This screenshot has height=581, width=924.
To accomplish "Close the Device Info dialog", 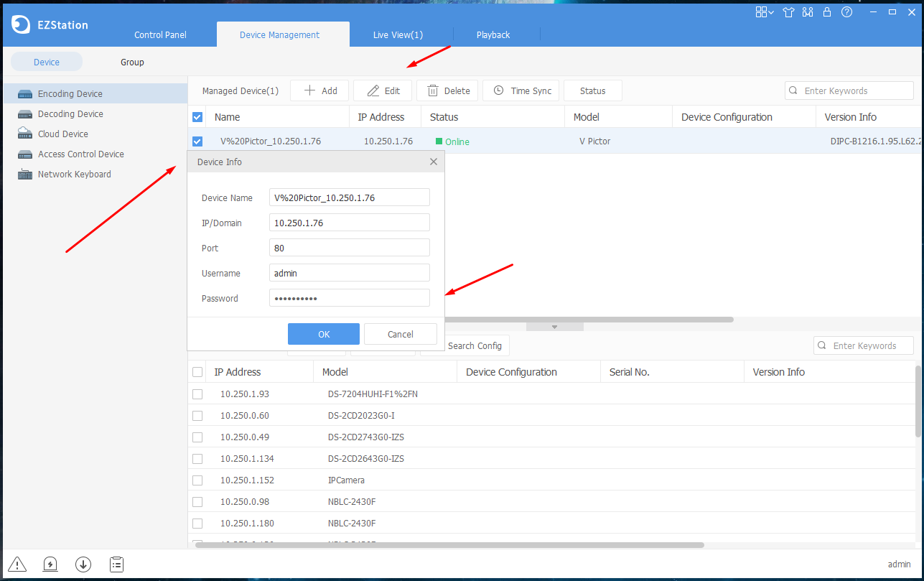I will click(x=433, y=162).
